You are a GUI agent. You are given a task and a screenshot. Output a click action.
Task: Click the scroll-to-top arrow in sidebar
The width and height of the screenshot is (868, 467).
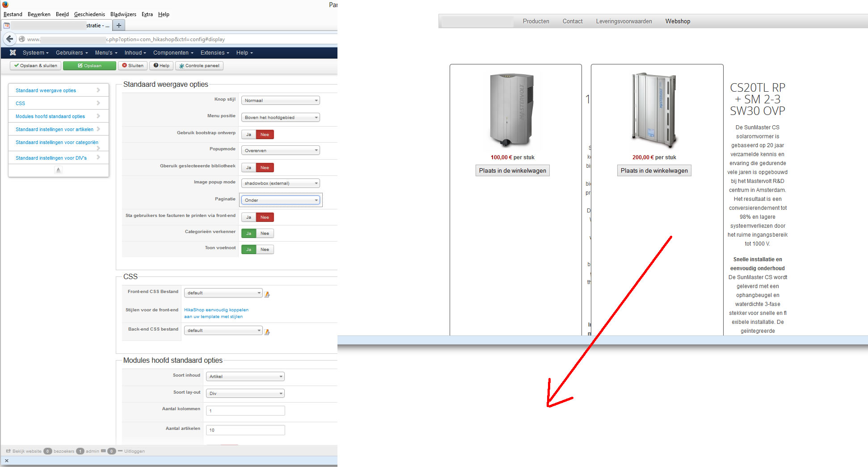coord(58,170)
